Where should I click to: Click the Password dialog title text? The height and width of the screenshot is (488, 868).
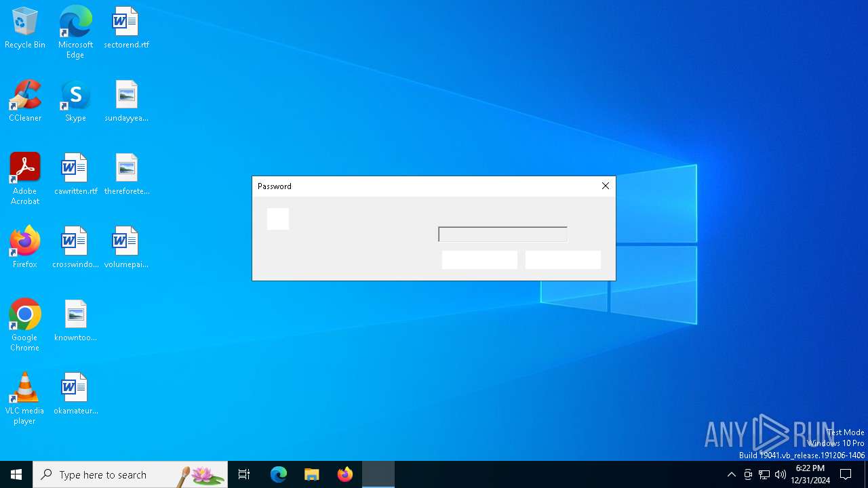click(275, 186)
